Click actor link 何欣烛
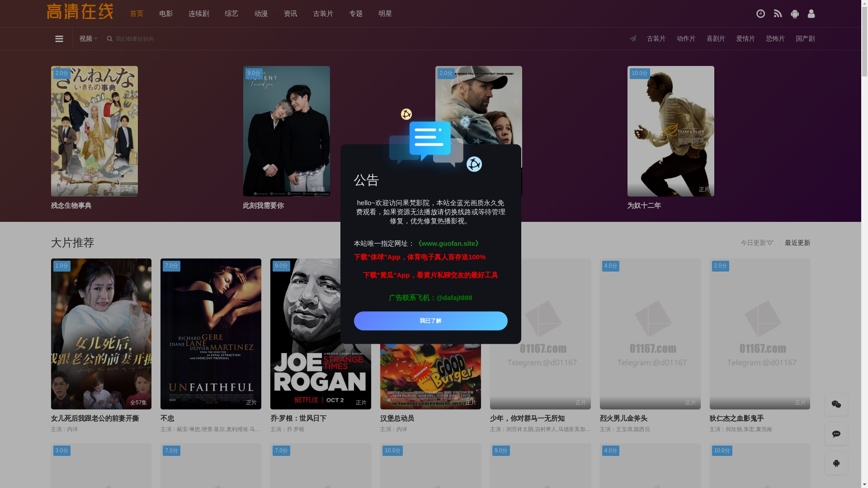Viewport: 868px width, 488px height. tap(734, 429)
